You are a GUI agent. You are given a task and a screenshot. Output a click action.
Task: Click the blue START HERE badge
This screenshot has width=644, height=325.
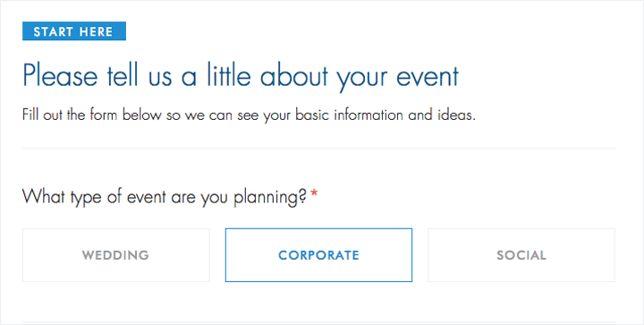pos(74,31)
